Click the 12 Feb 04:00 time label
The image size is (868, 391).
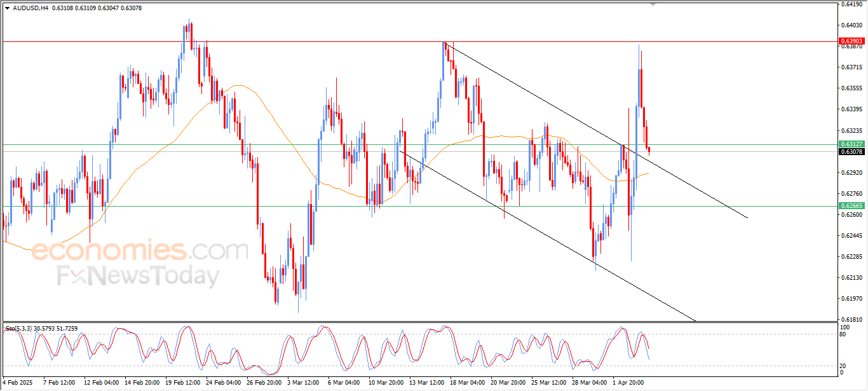tap(100, 383)
